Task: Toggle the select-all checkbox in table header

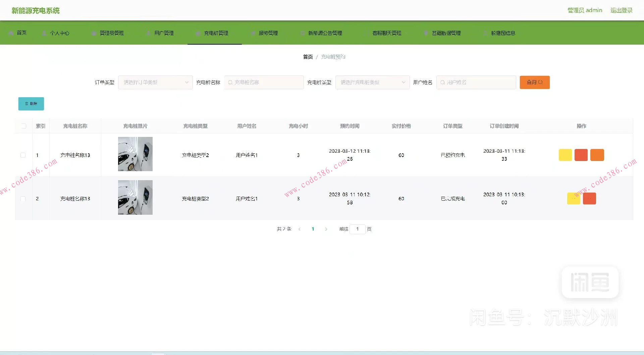Action: [23, 126]
